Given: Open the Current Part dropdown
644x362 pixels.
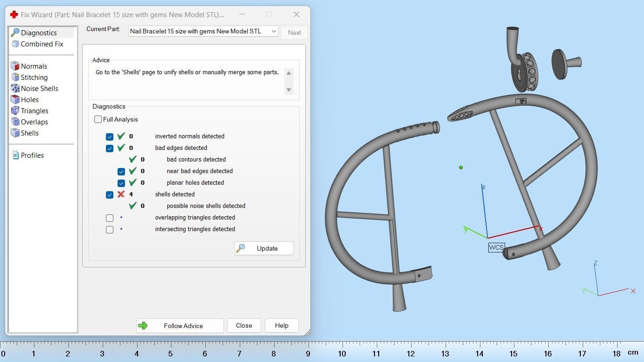Looking at the screenshot, I should tap(204, 32).
